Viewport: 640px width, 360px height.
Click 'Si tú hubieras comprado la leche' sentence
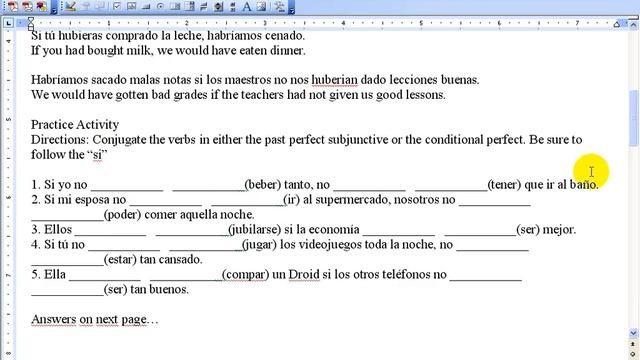click(168, 36)
